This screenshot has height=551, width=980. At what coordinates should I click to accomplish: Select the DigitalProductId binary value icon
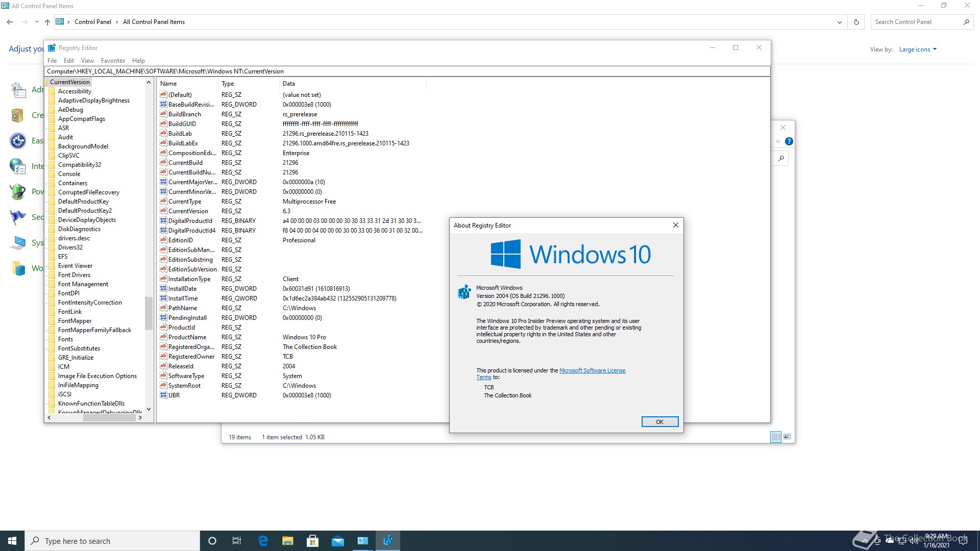(163, 220)
